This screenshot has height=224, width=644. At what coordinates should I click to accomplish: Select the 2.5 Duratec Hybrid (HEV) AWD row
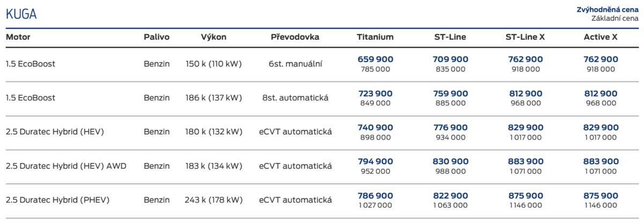[66, 166]
